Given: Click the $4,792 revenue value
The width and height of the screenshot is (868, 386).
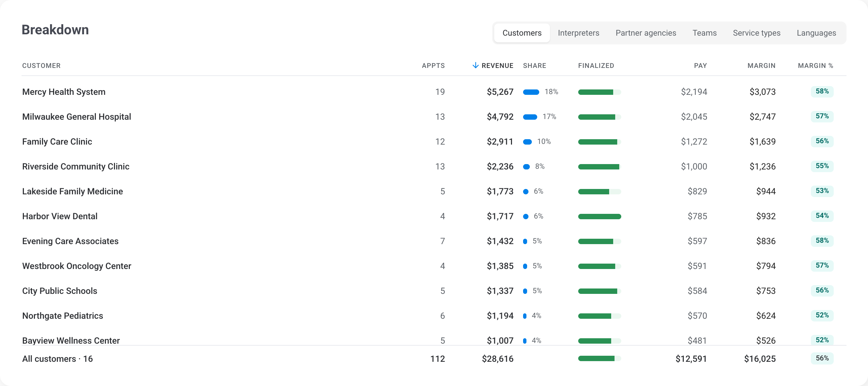Looking at the screenshot, I should point(500,117).
